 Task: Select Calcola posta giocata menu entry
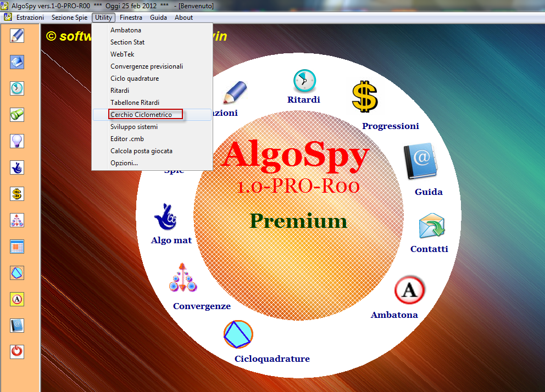pyautogui.click(x=152, y=151)
